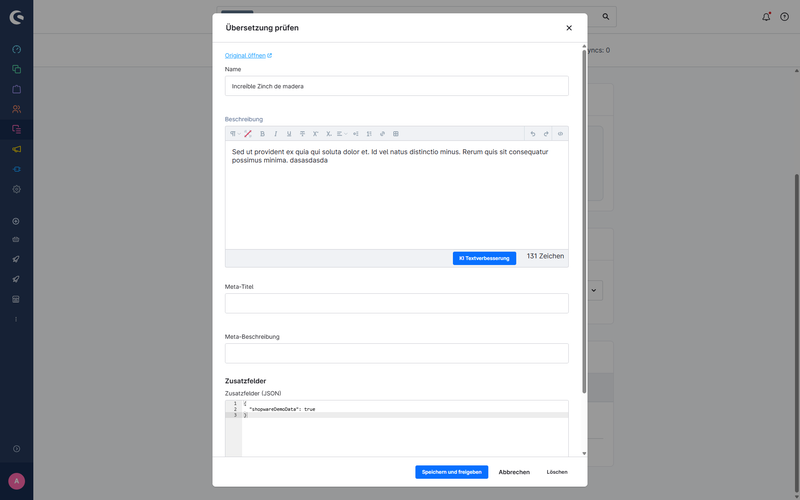
Task: Open the dropdown chevron behind the dialog
Action: tap(594, 290)
